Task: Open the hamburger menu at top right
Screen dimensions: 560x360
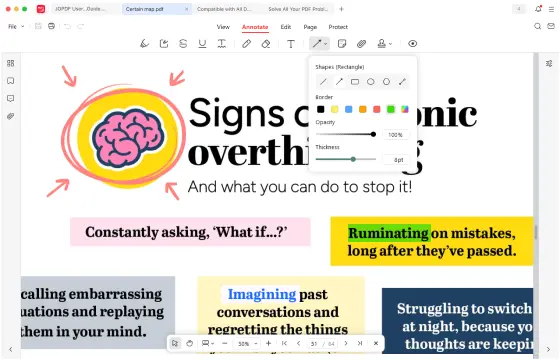Action: point(551,9)
